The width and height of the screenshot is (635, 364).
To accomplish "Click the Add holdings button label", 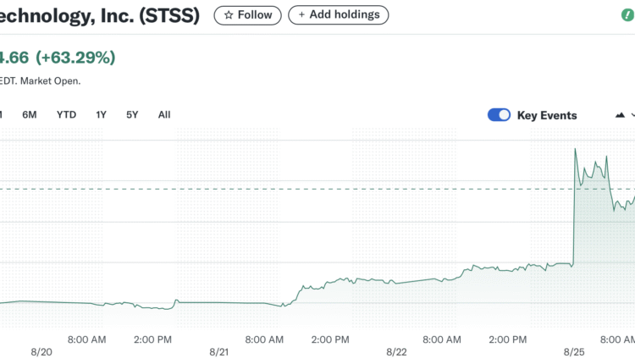I will 345,15.
